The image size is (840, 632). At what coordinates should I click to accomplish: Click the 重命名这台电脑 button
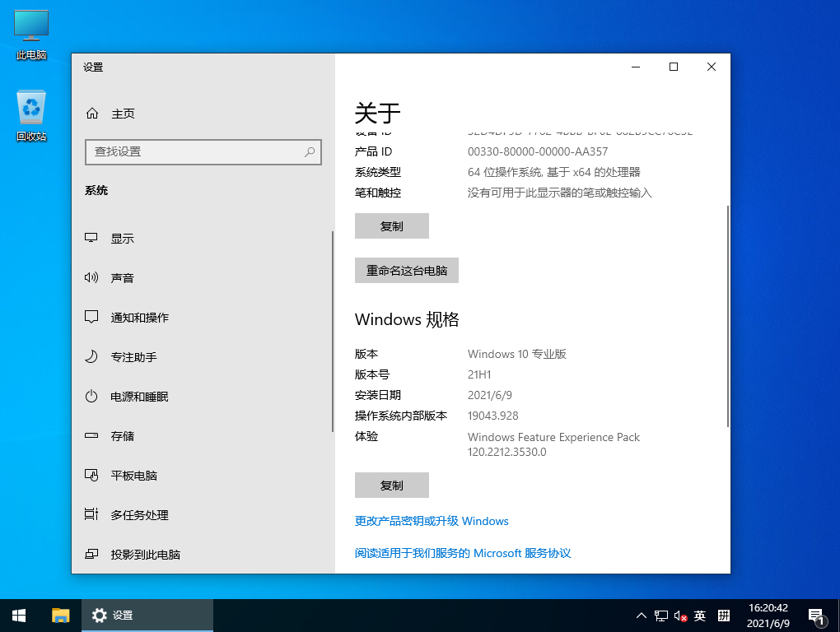[x=407, y=270]
